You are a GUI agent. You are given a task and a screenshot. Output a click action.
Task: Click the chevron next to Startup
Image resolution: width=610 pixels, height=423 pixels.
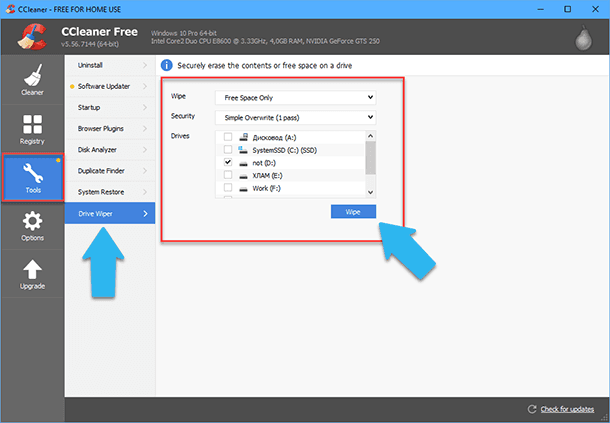coord(145,107)
